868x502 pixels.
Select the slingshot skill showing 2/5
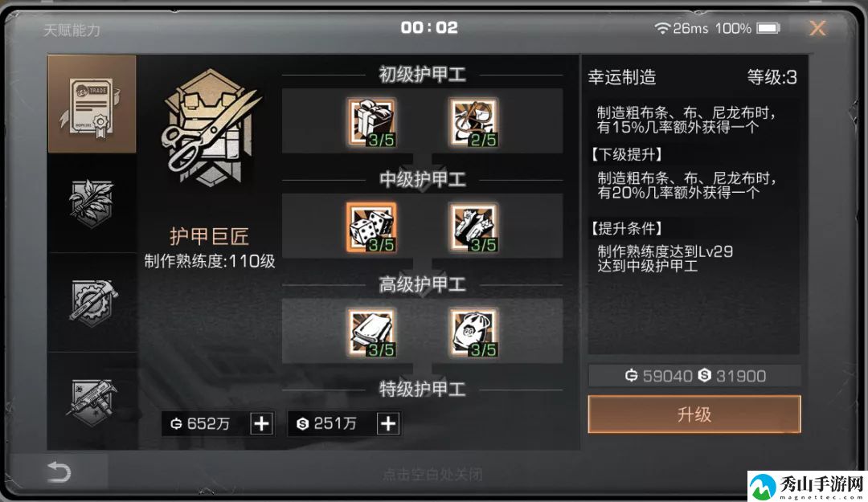click(x=473, y=122)
